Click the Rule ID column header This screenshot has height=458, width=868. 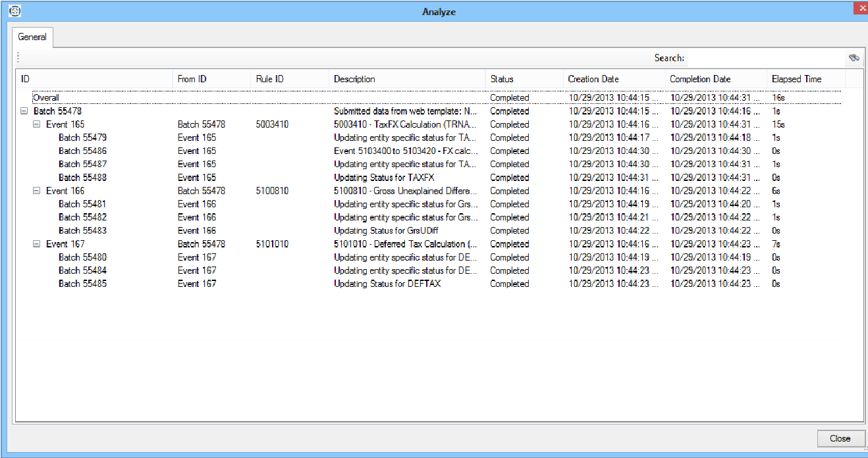[269, 79]
